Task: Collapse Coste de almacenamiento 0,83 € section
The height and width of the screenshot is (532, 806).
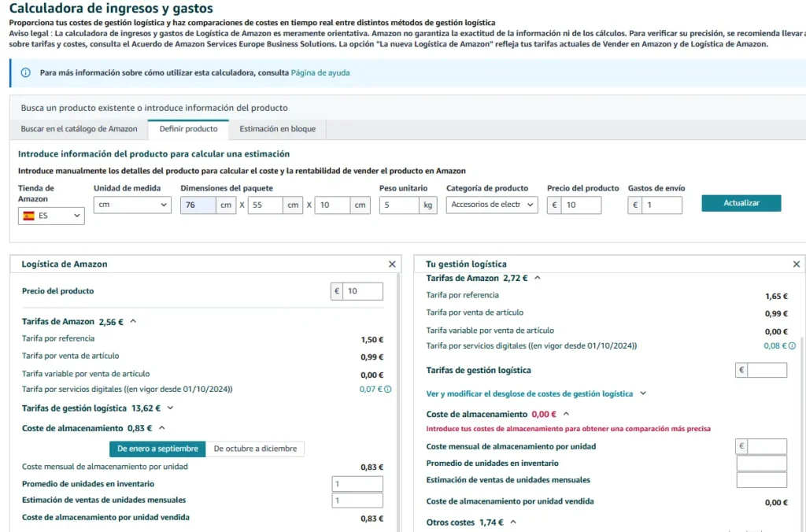Action: tap(161, 429)
